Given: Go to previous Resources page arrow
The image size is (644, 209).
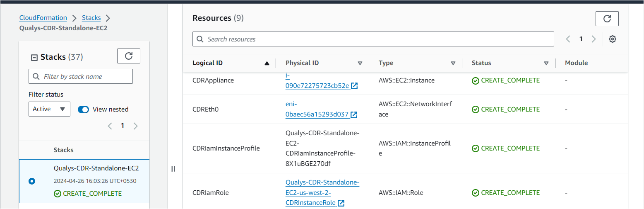Looking at the screenshot, I should click(x=568, y=39).
